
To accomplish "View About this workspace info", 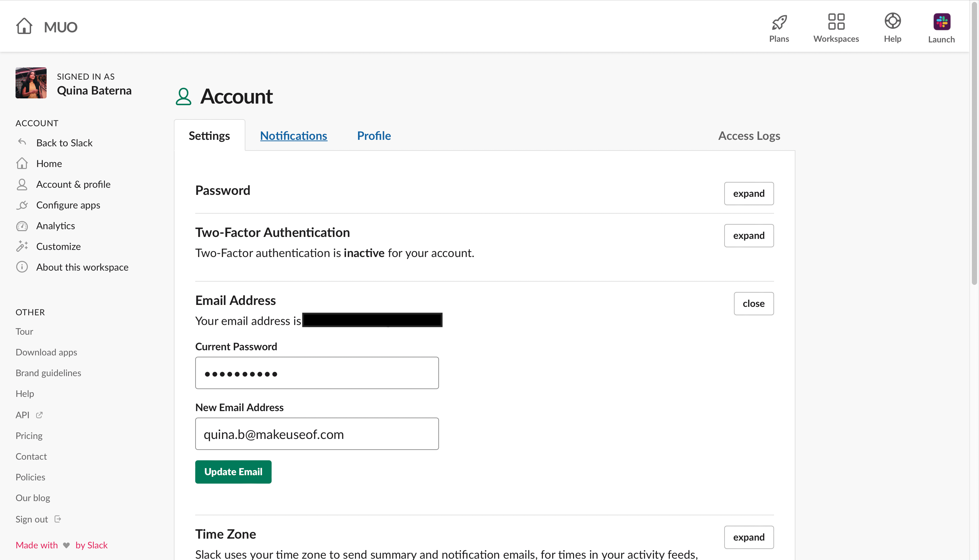I will point(82,267).
